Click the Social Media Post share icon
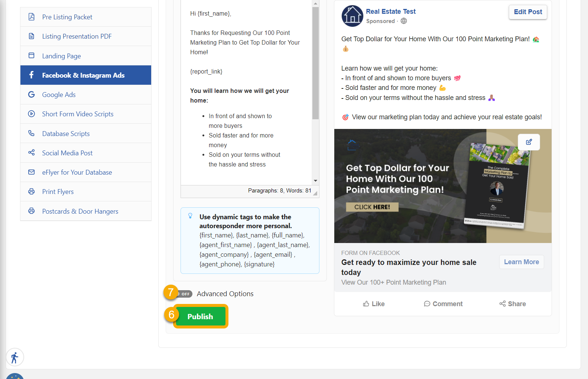The width and height of the screenshot is (588, 379). click(32, 152)
